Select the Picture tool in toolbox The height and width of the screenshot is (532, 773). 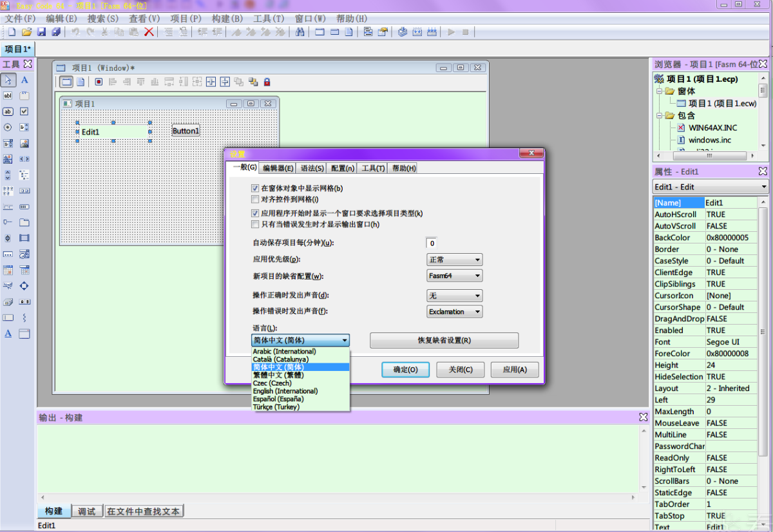point(24,144)
